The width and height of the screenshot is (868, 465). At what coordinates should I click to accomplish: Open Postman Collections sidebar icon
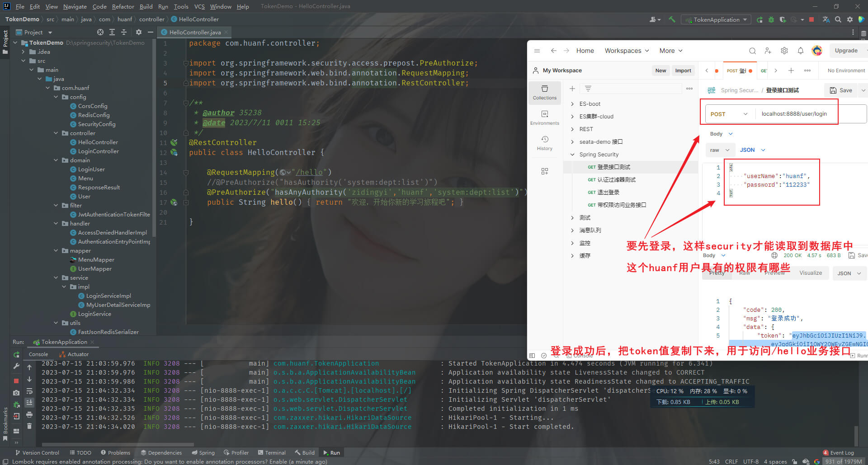[x=545, y=92]
